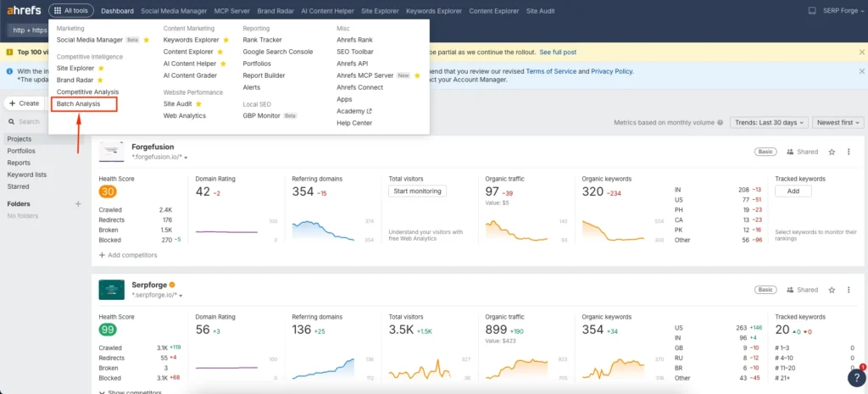The height and width of the screenshot is (394, 868).
Task: Unstar Site Explorer in tools menu
Action: tap(102, 68)
